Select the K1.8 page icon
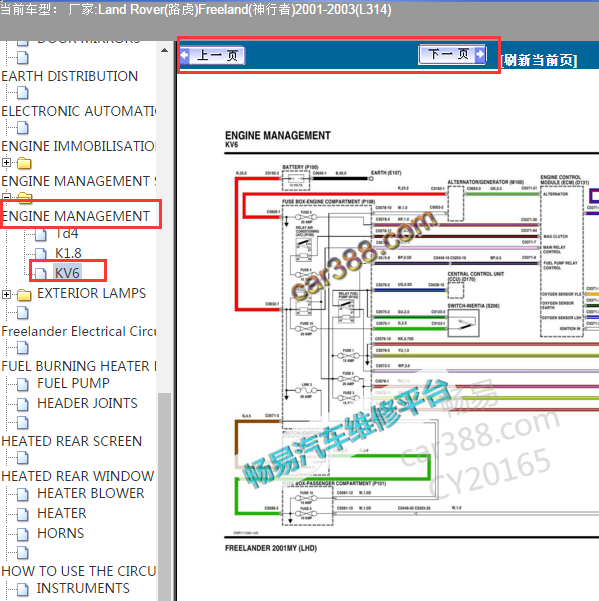This screenshot has height=601, width=599. coord(41,253)
